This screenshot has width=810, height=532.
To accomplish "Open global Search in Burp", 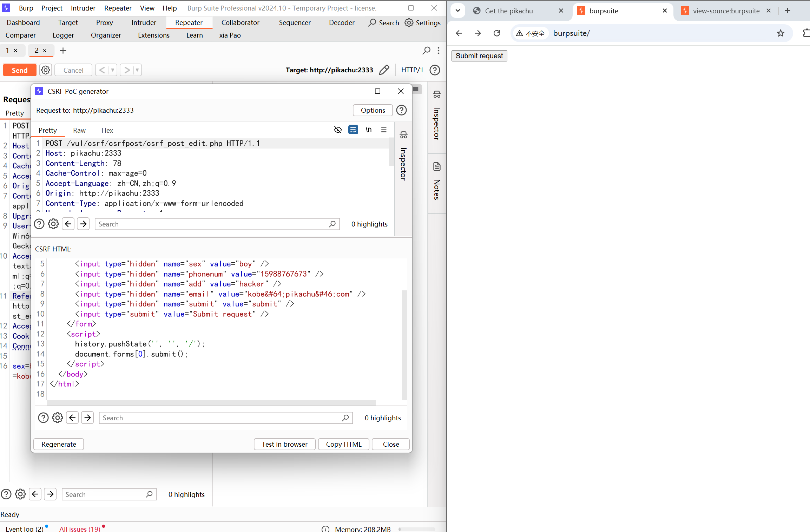I will coord(384,23).
